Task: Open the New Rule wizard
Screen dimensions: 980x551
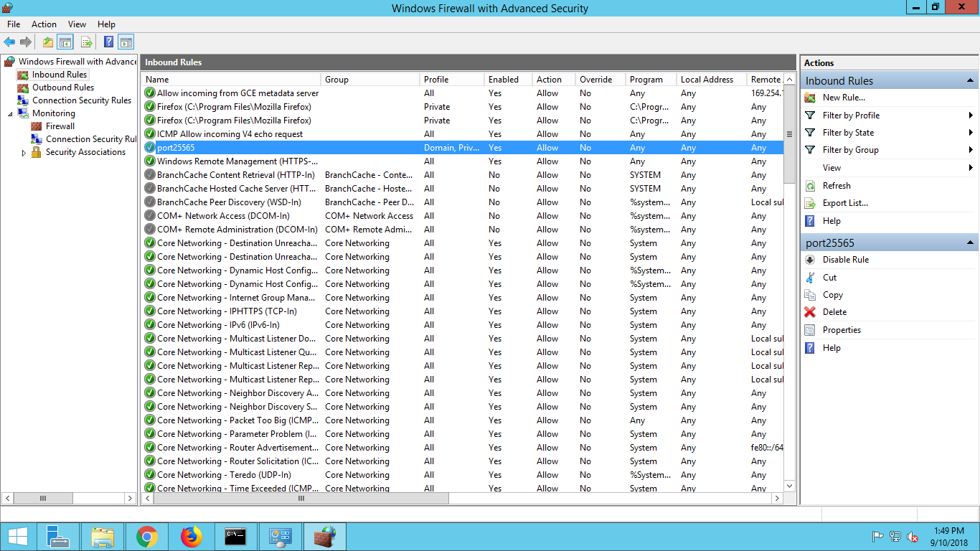Action: coord(843,98)
